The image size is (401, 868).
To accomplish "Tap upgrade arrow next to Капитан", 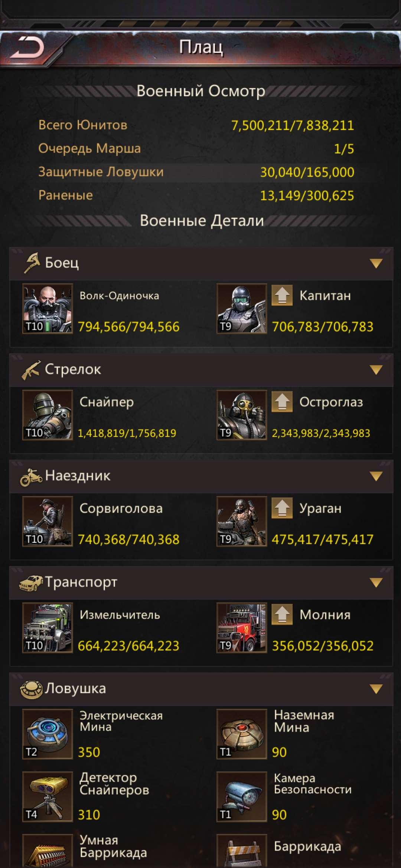I will [282, 295].
